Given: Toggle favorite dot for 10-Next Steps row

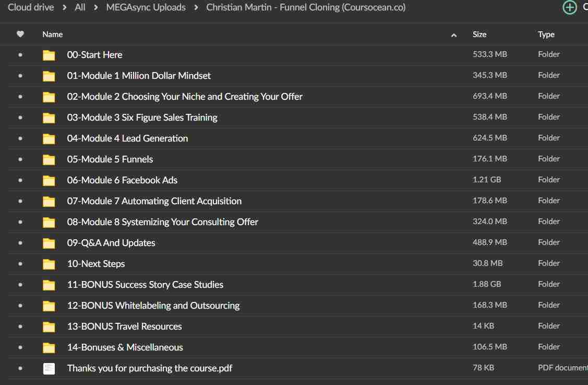Looking at the screenshot, I should click(x=20, y=264).
